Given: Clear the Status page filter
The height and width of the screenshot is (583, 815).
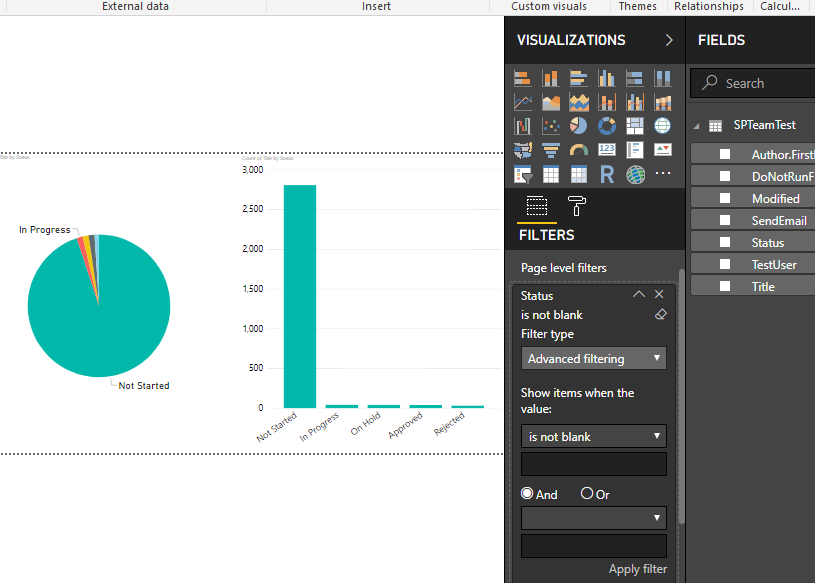Looking at the screenshot, I should coord(660,313).
